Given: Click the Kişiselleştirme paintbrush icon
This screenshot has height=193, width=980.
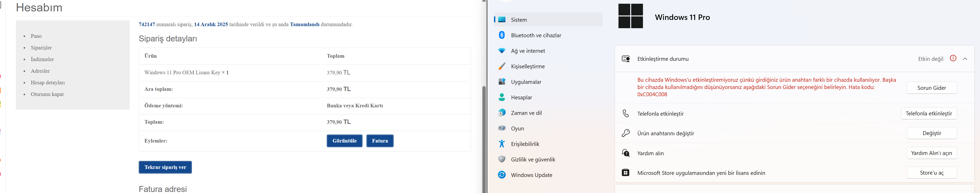Looking at the screenshot, I should (x=502, y=66).
